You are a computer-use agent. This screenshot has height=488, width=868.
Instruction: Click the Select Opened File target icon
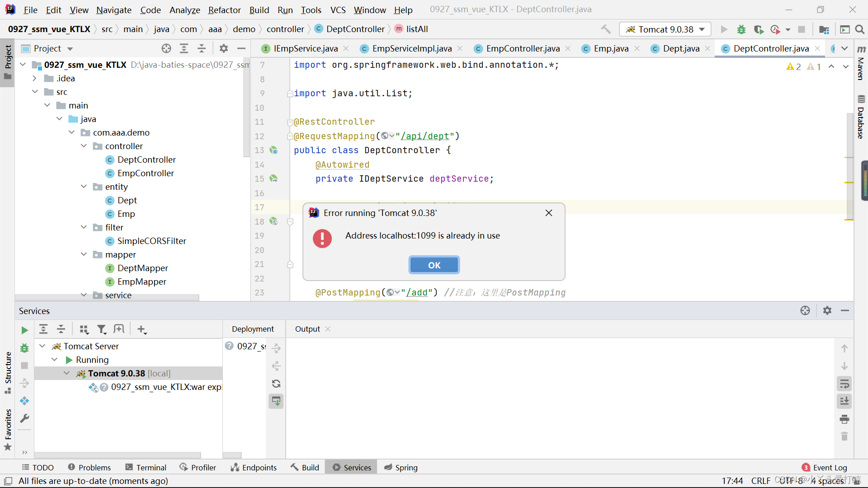click(166, 48)
